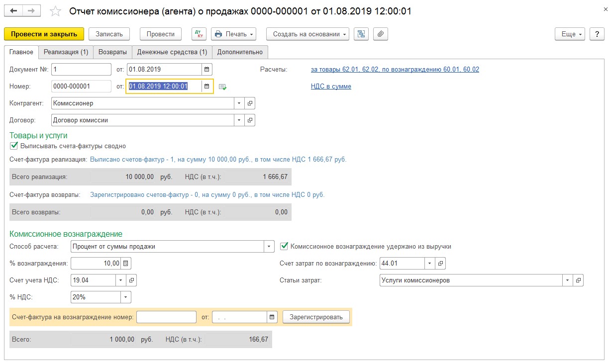This screenshot has width=610, height=364.
Task: Open the Печать dropdown menu
Action: coord(234,34)
